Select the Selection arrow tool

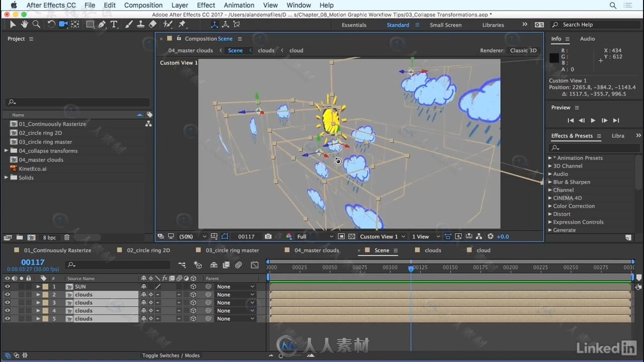coord(13,24)
